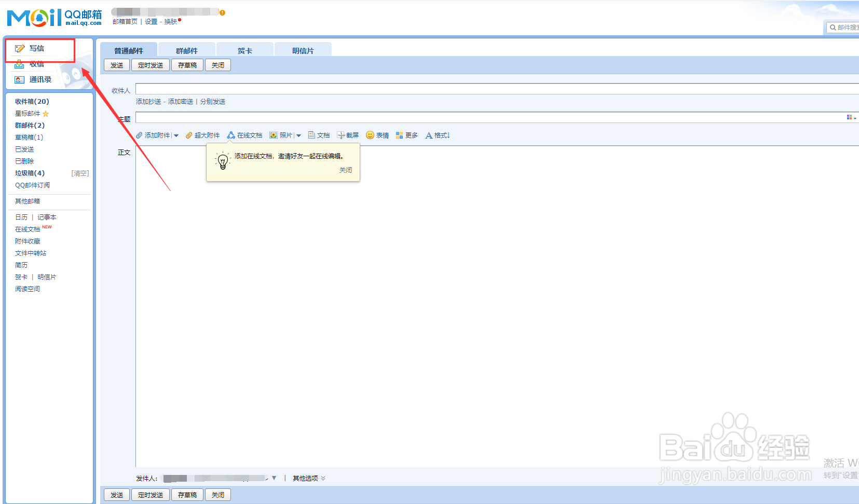Click the 照片 photo insert icon

(274, 135)
